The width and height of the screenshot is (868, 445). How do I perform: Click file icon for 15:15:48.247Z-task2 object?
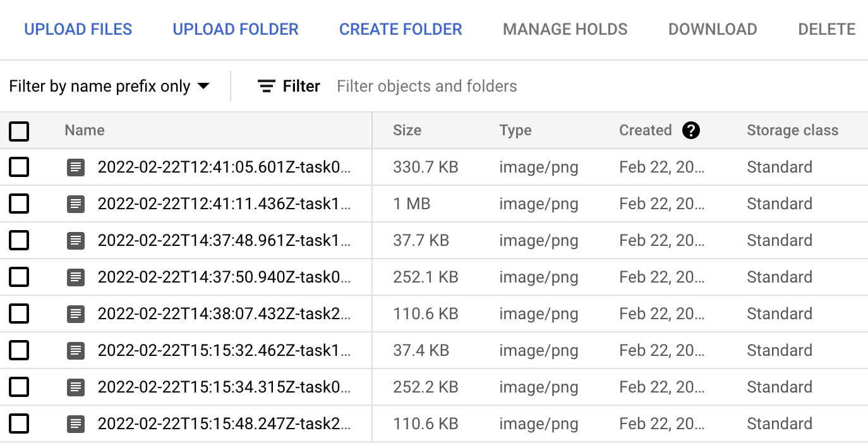pos(76,424)
